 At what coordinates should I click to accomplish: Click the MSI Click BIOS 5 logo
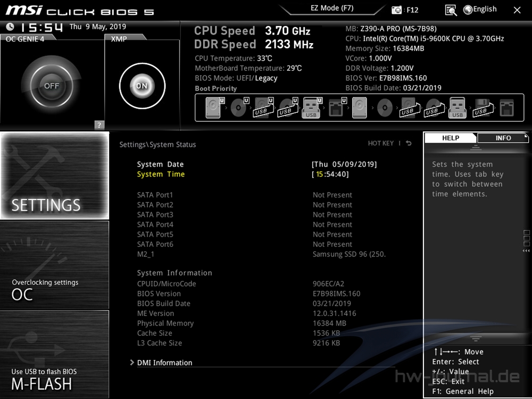tap(80, 11)
